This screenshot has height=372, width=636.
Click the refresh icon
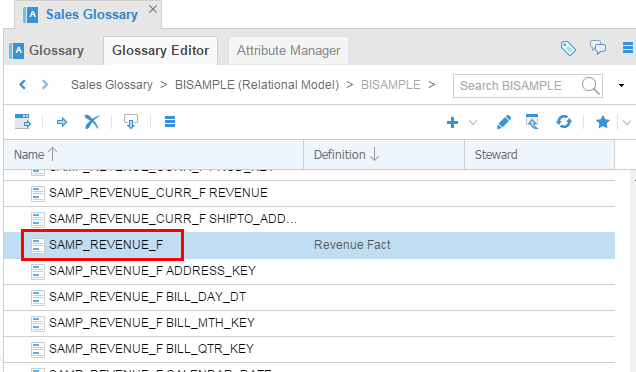(564, 122)
